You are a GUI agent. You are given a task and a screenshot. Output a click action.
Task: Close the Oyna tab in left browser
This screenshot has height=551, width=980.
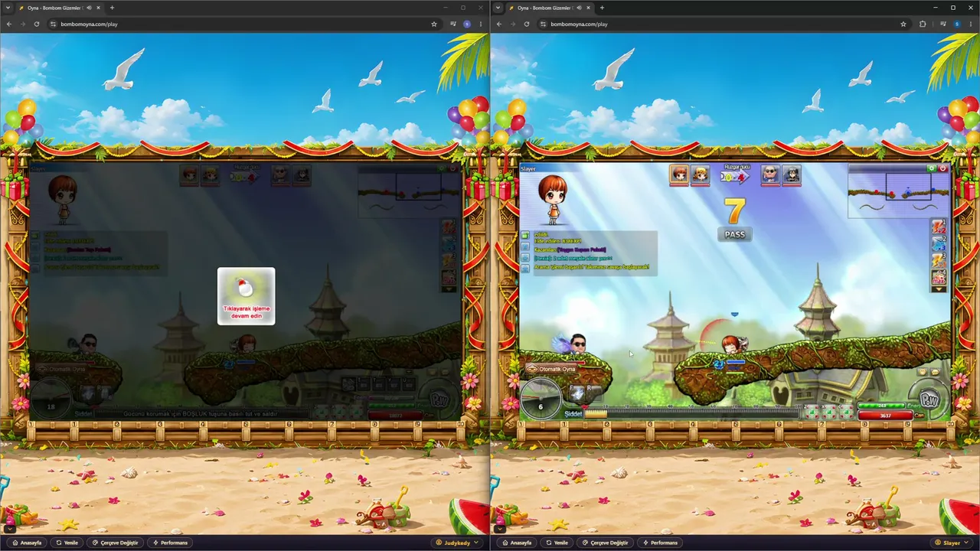[98, 8]
